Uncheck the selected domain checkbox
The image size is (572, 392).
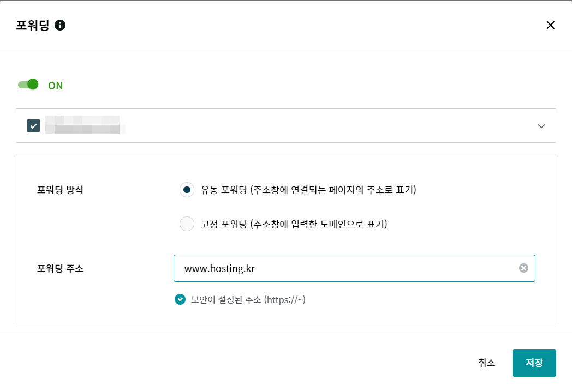click(33, 126)
